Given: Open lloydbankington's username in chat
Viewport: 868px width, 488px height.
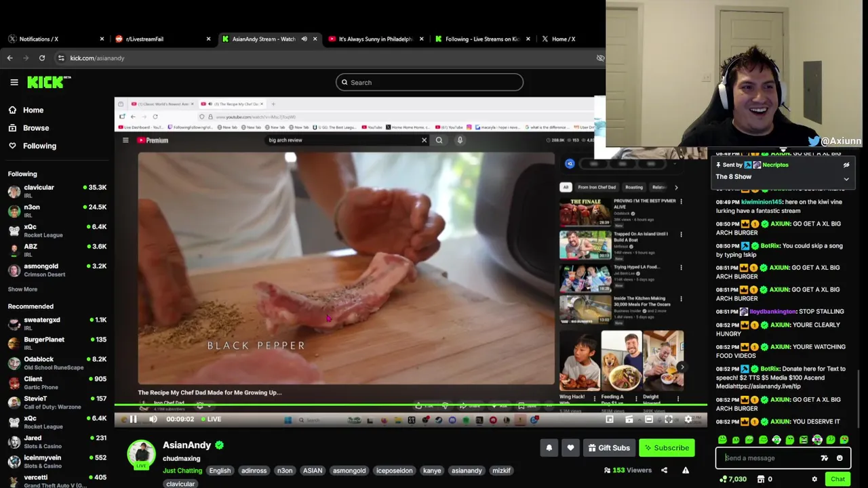Looking at the screenshot, I should (x=772, y=312).
